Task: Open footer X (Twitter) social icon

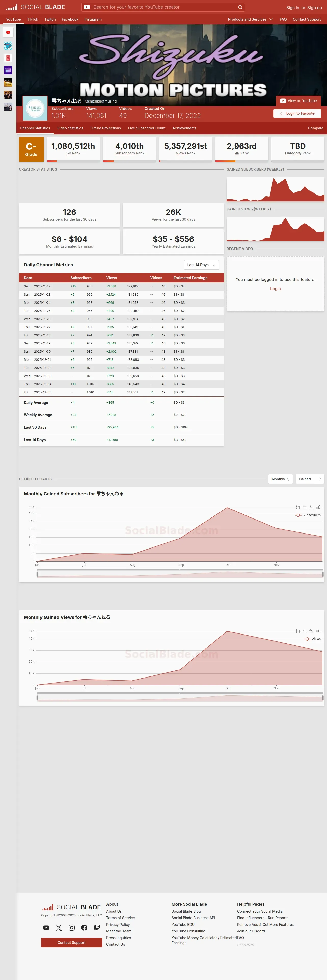Action: pos(59,928)
